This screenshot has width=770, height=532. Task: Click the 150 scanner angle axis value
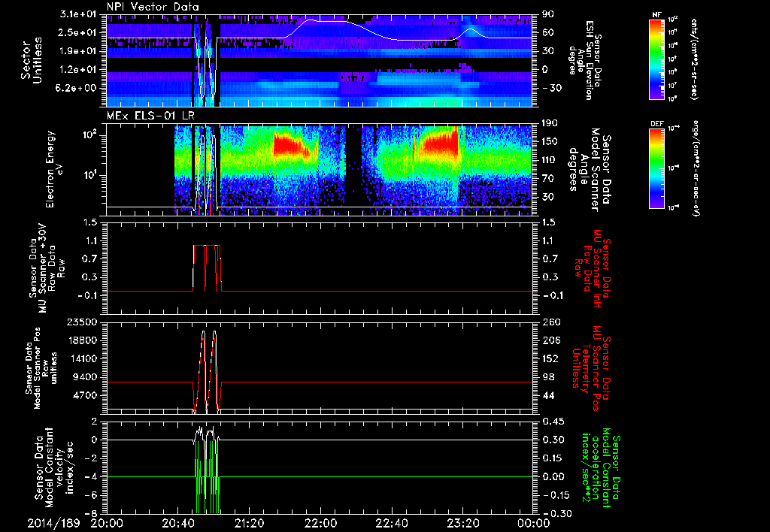pyautogui.click(x=551, y=142)
